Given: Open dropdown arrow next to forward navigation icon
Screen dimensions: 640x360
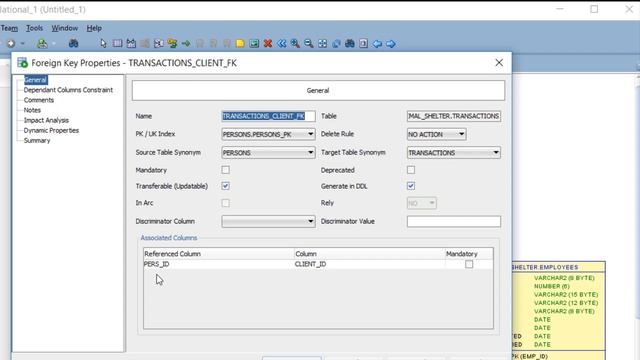Looking at the screenshot, I should (x=22, y=43).
